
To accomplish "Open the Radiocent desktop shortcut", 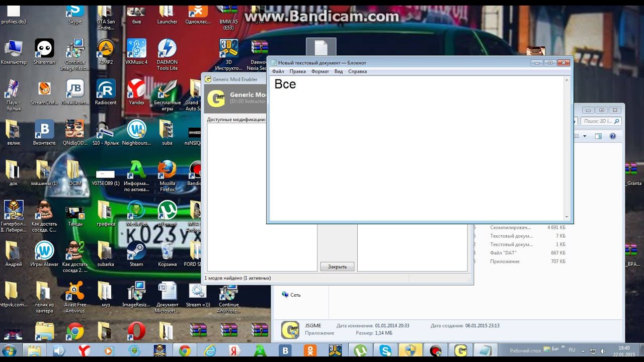I will 106,92.
